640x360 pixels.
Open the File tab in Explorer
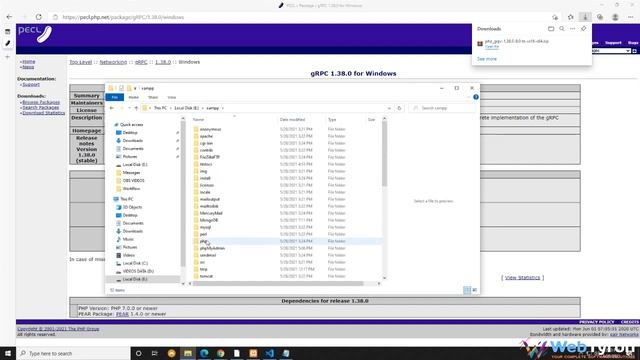coord(115,97)
